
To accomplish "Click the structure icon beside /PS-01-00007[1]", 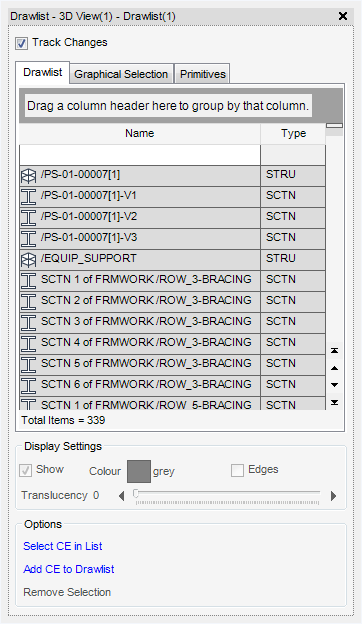I will 28,176.
